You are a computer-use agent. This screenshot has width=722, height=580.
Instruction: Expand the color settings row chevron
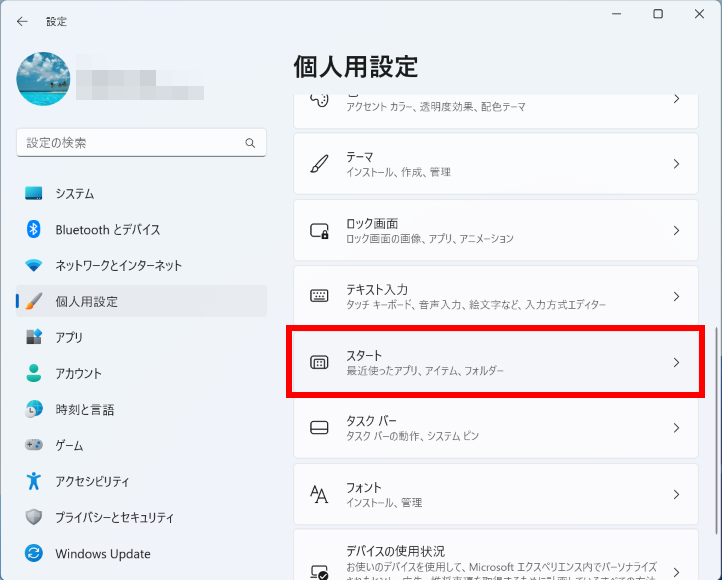point(676,99)
